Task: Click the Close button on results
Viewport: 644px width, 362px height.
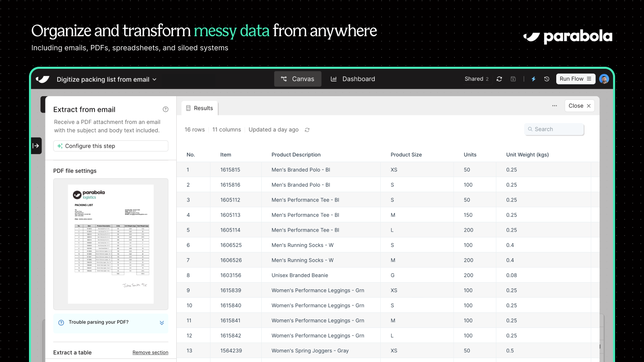Action: click(580, 106)
